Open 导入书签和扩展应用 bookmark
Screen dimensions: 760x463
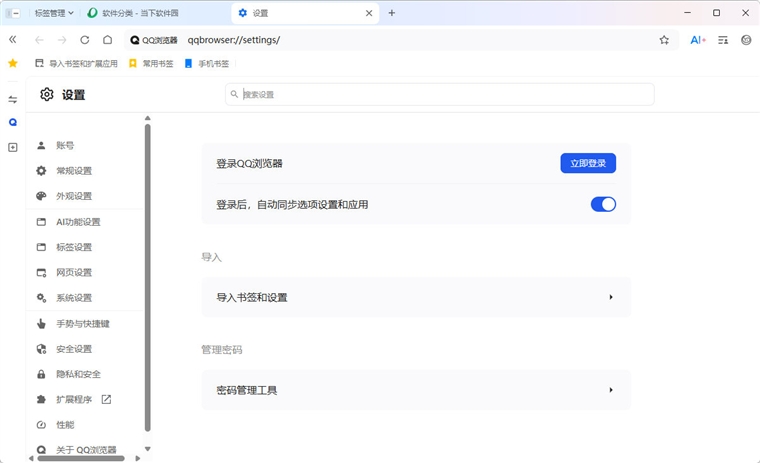click(77, 64)
